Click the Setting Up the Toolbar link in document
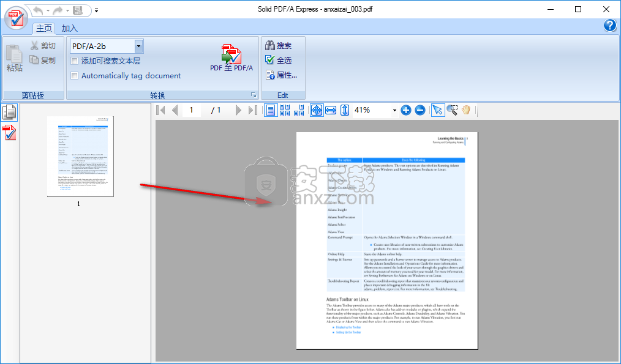Viewport: 621px width, 364px height. [x=348, y=332]
